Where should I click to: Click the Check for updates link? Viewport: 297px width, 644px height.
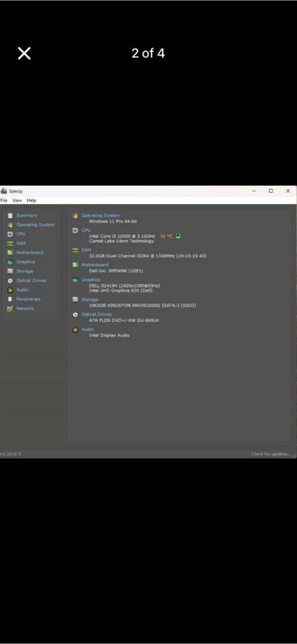(271, 454)
